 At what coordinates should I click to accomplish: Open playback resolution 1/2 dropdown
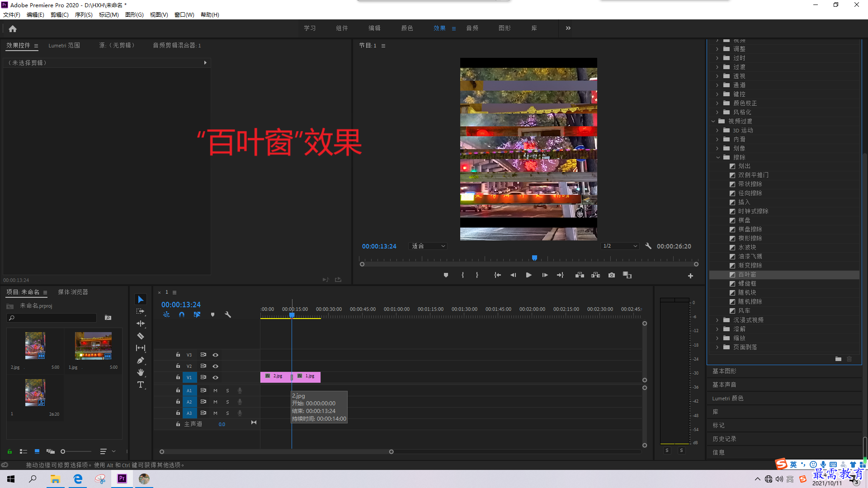(620, 246)
